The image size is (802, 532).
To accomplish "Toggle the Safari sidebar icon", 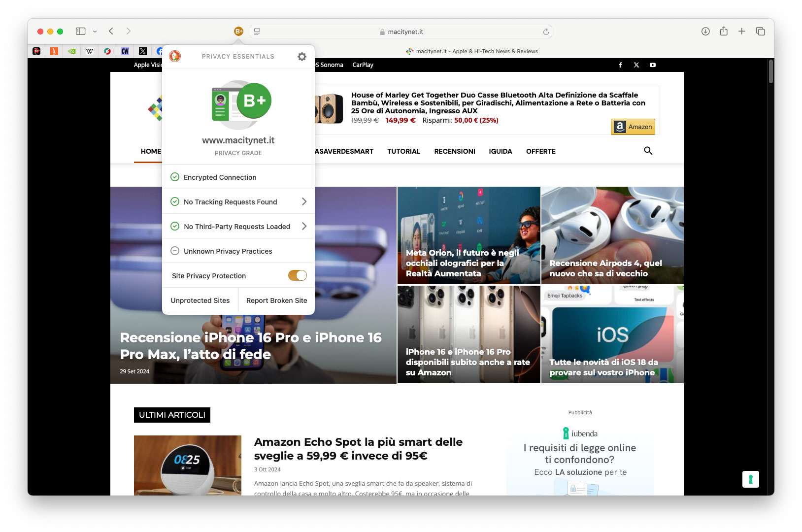I will 80,31.
